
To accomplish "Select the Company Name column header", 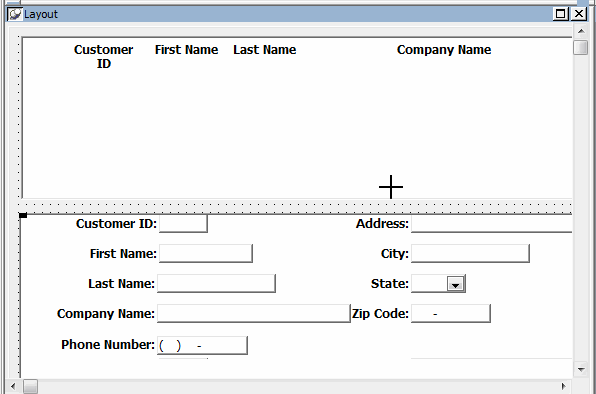I will [444, 50].
